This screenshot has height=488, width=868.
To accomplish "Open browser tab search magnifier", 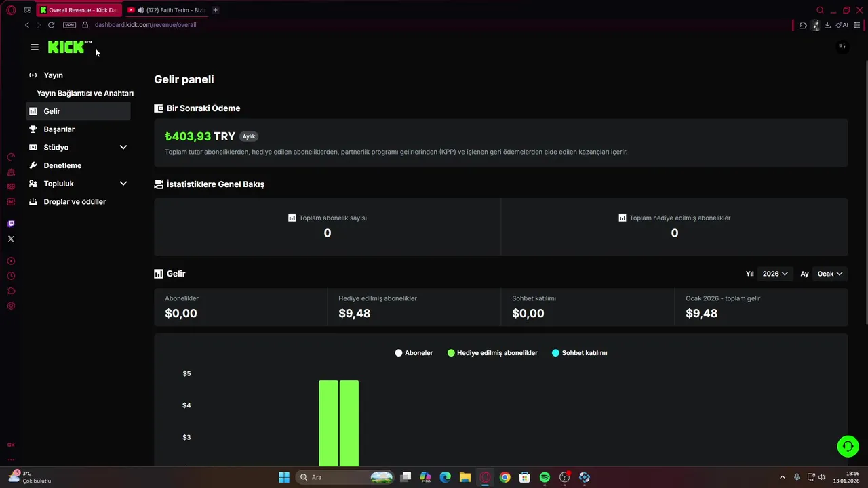I will (x=820, y=10).
